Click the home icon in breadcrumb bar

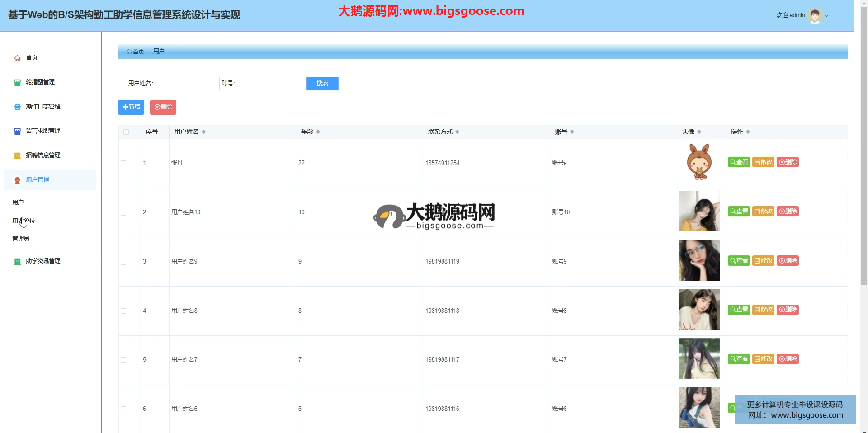pos(129,52)
